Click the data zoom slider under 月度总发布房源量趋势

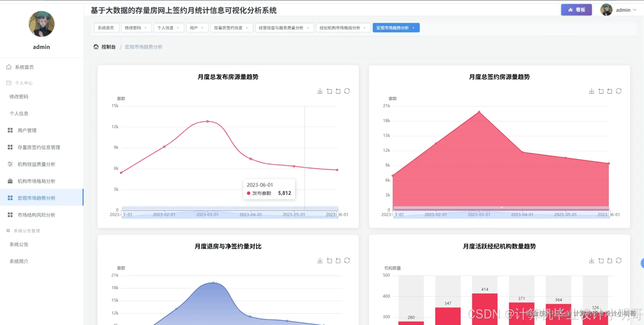click(x=230, y=214)
